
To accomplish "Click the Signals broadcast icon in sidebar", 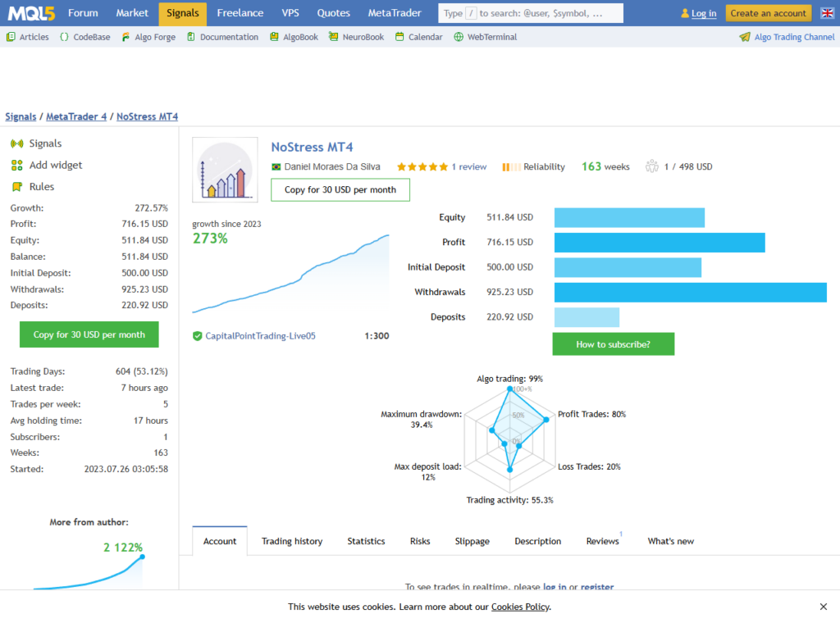I will pos(17,143).
